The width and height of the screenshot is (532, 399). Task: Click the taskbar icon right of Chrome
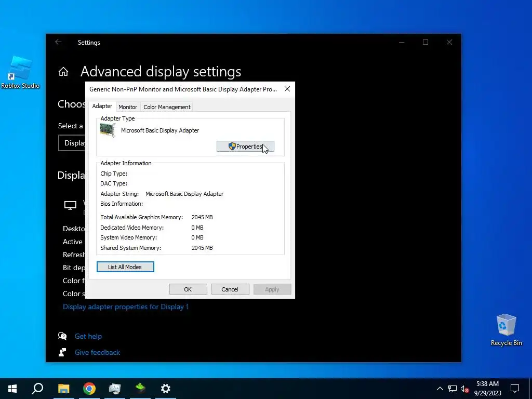(x=115, y=389)
